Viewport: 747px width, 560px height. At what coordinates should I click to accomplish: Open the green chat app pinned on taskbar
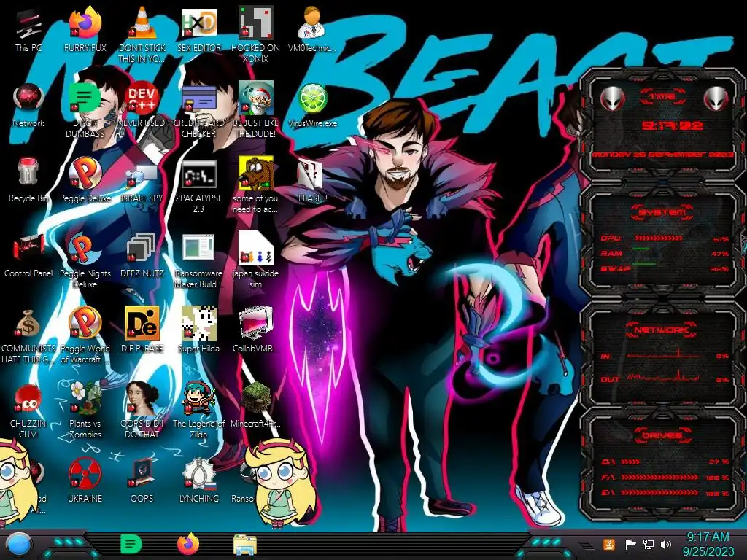pos(131,544)
